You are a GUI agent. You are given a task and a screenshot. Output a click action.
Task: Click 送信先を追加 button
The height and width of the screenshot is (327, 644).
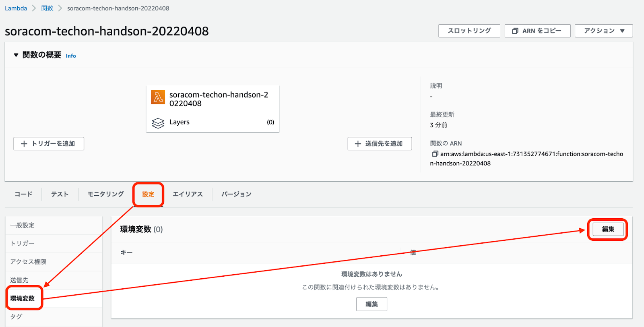coord(380,144)
